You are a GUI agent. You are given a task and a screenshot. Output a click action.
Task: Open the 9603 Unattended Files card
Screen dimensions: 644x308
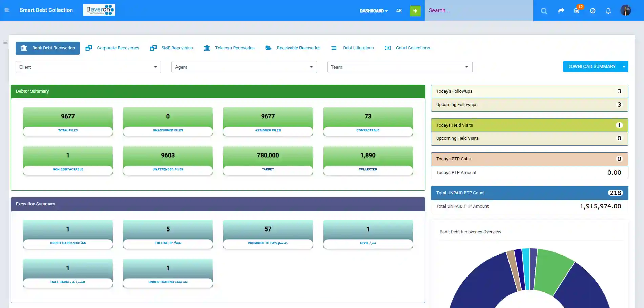[x=168, y=161]
